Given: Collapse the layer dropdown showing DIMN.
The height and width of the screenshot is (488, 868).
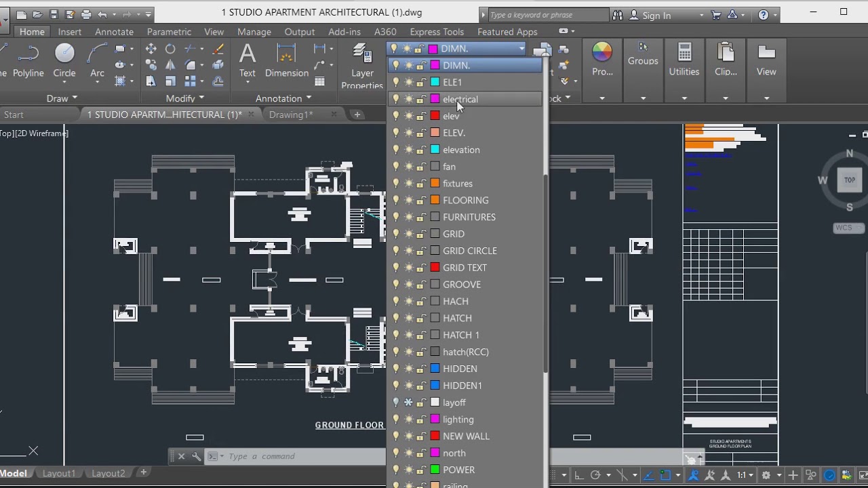Looking at the screenshot, I should (x=521, y=49).
